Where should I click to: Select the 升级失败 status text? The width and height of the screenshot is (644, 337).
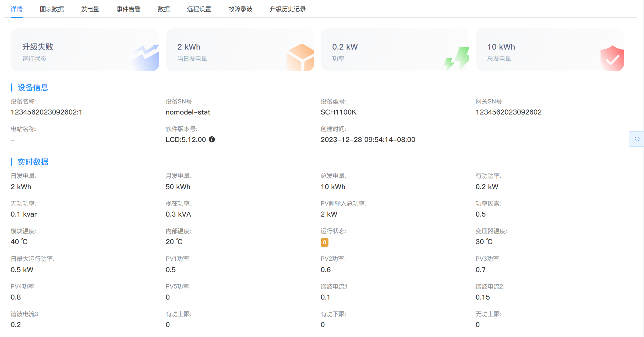tap(38, 47)
